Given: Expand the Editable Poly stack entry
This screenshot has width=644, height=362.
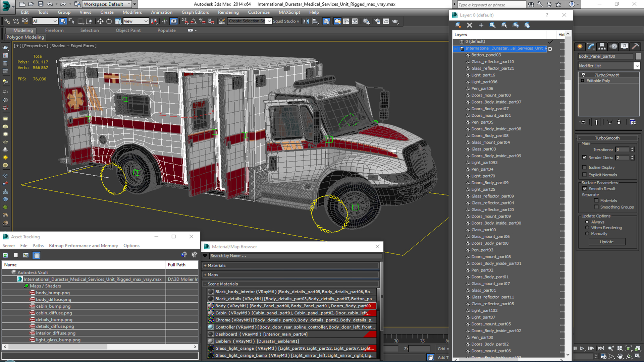Looking at the screenshot, I should coord(583,81).
